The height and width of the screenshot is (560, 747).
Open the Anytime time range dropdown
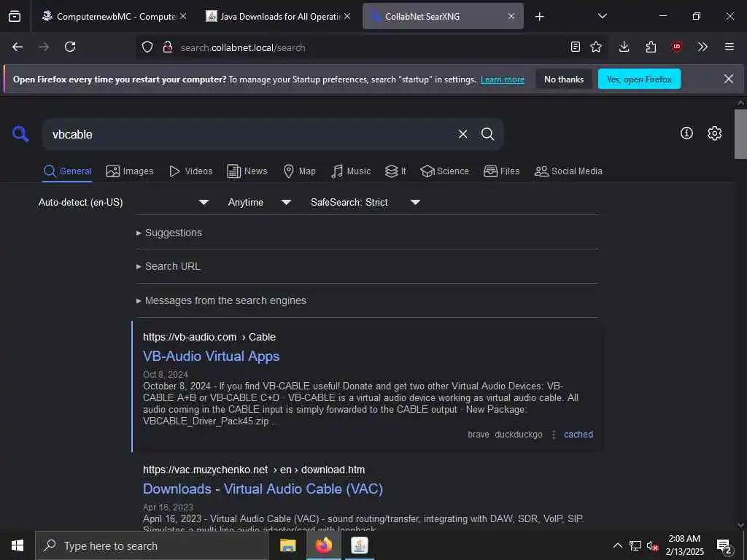[x=259, y=203]
